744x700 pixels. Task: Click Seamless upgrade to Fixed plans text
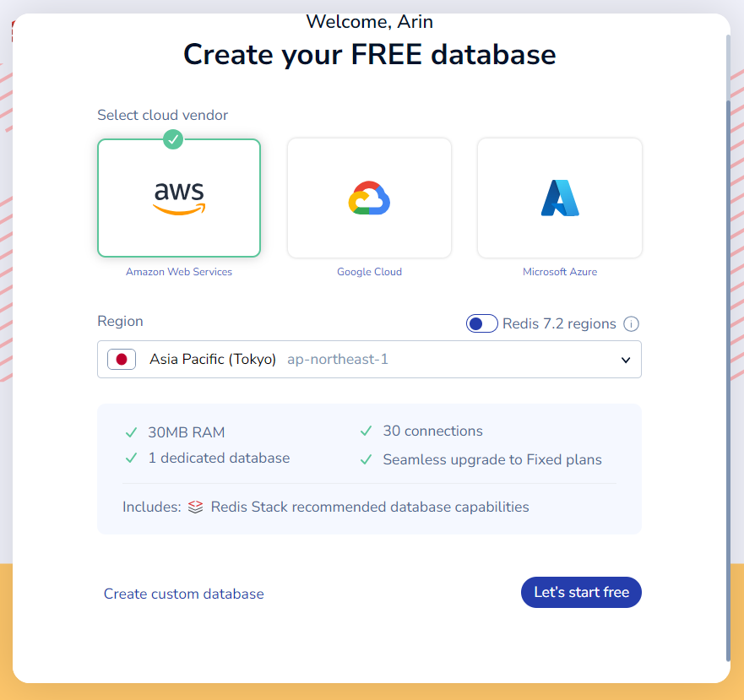(492, 460)
